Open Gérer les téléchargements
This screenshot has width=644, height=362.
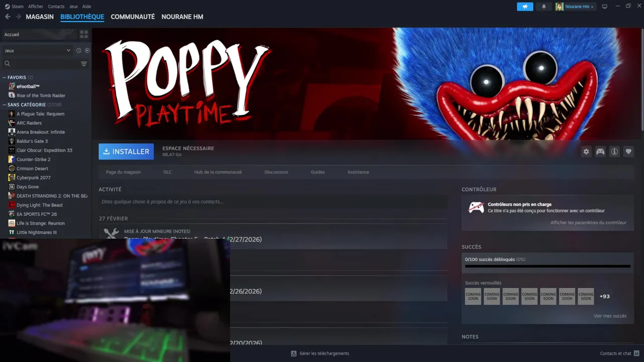click(x=320, y=353)
